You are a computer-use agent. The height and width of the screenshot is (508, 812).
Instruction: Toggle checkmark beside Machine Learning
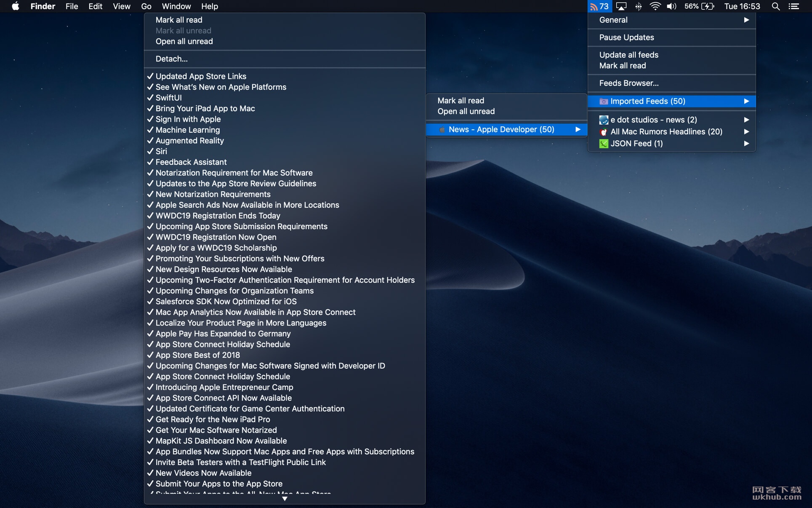coord(150,130)
